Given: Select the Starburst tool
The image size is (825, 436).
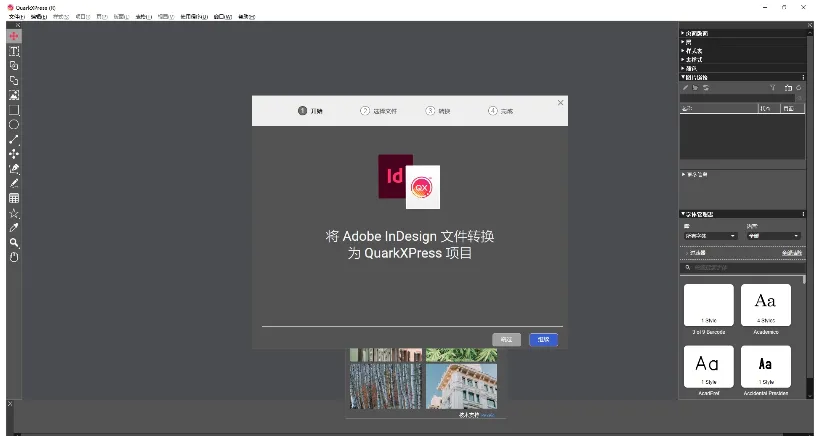Looking at the screenshot, I should [x=14, y=213].
